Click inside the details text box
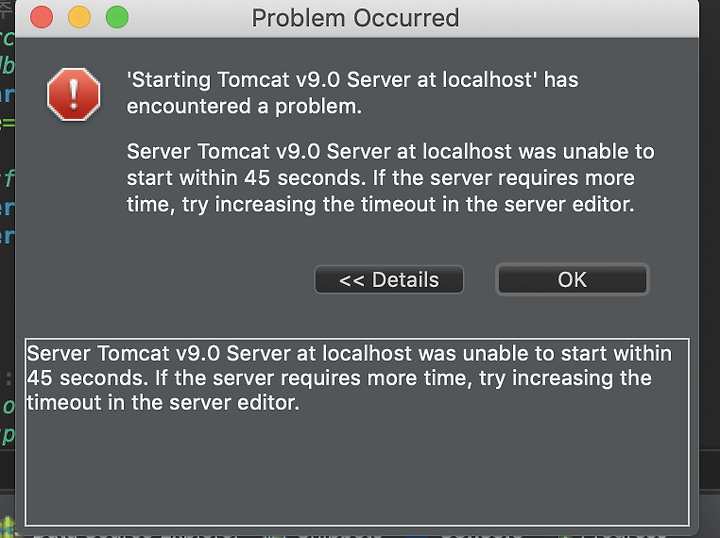The width and height of the screenshot is (720, 538). pyautogui.click(x=357, y=432)
